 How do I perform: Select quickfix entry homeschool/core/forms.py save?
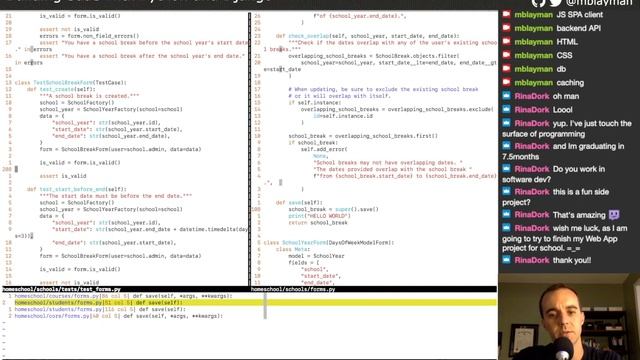pos(118,316)
